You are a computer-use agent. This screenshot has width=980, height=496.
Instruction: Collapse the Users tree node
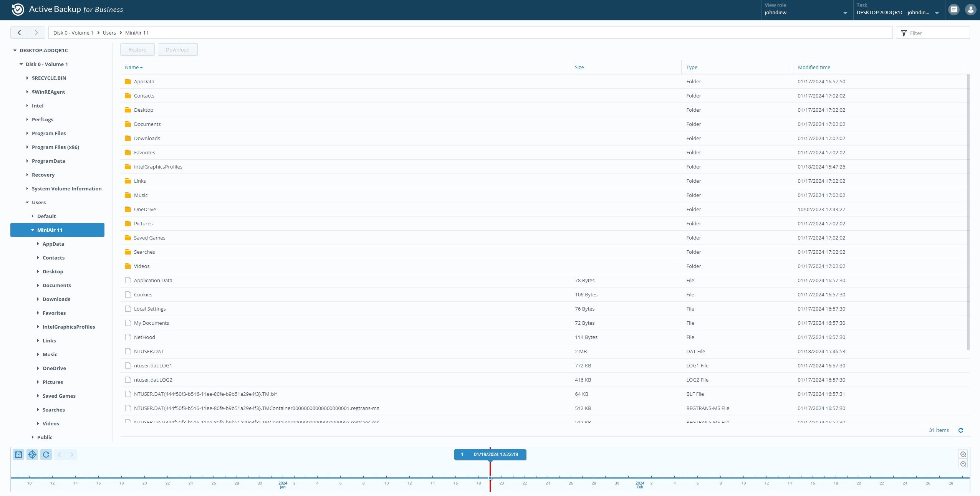27,202
